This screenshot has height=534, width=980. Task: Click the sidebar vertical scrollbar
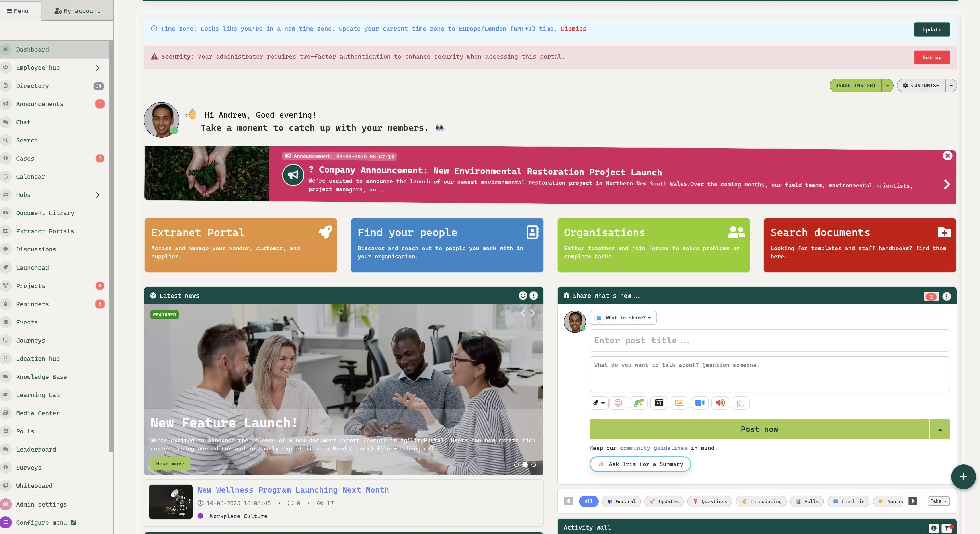(x=111, y=246)
